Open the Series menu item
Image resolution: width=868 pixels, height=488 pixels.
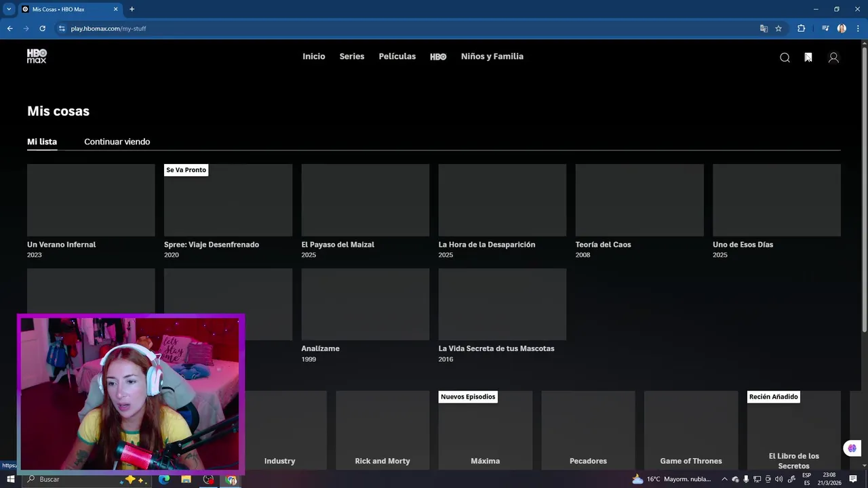click(352, 56)
